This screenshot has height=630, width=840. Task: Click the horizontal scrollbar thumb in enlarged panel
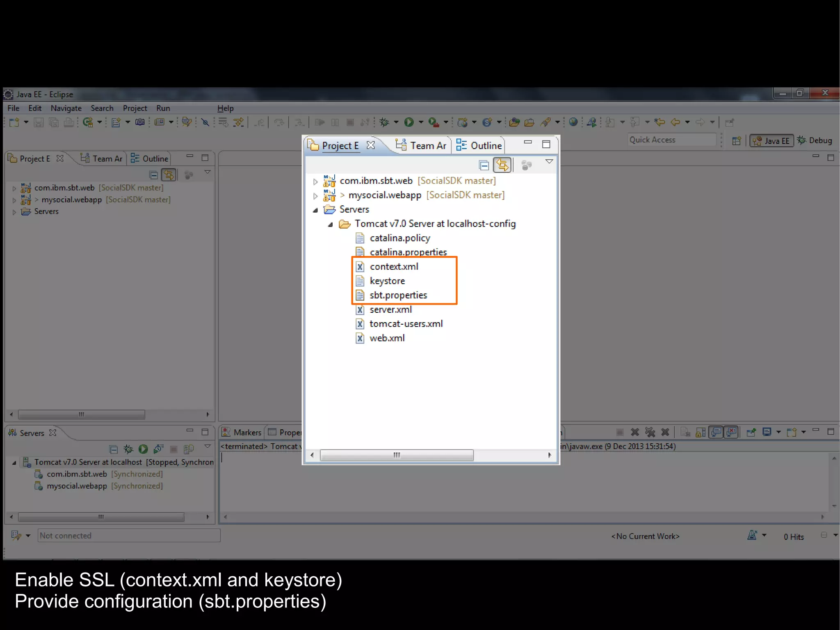click(397, 455)
